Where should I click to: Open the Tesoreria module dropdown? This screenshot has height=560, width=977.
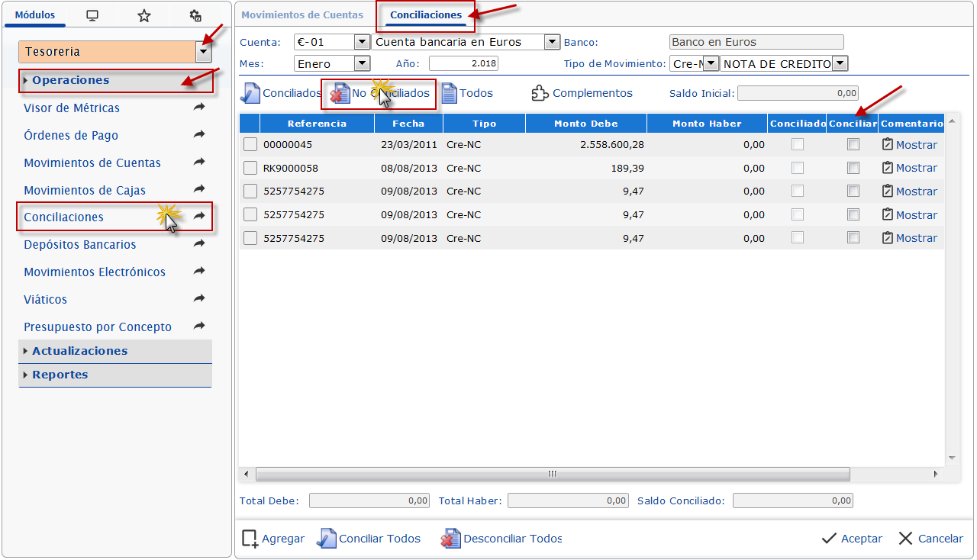tap(203, 52)
